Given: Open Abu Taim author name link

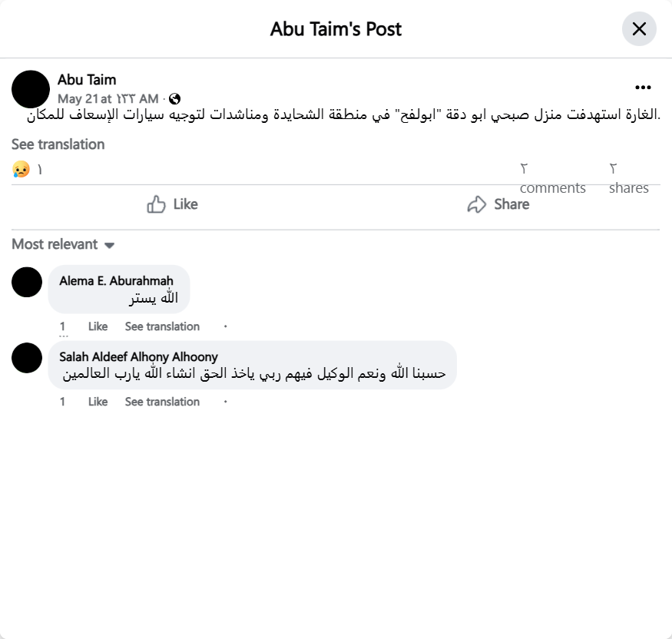Looking at the screenshot, I should coord(87,80).
